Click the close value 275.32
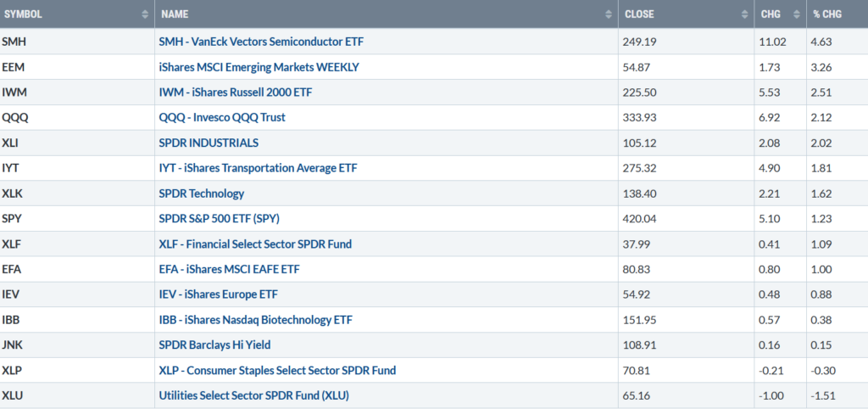The image size is (868, 409). [641, 168]
